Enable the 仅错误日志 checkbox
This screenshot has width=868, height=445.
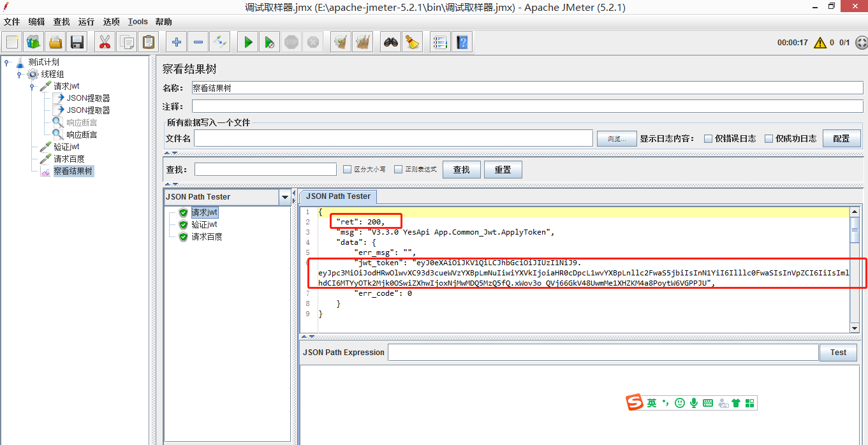pos(708,138)
